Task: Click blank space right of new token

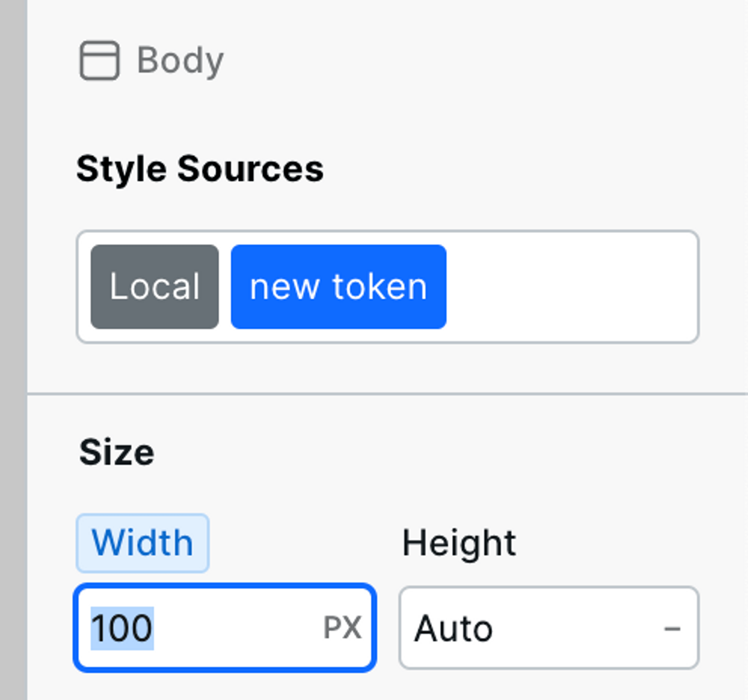Action: pos(572,287)
